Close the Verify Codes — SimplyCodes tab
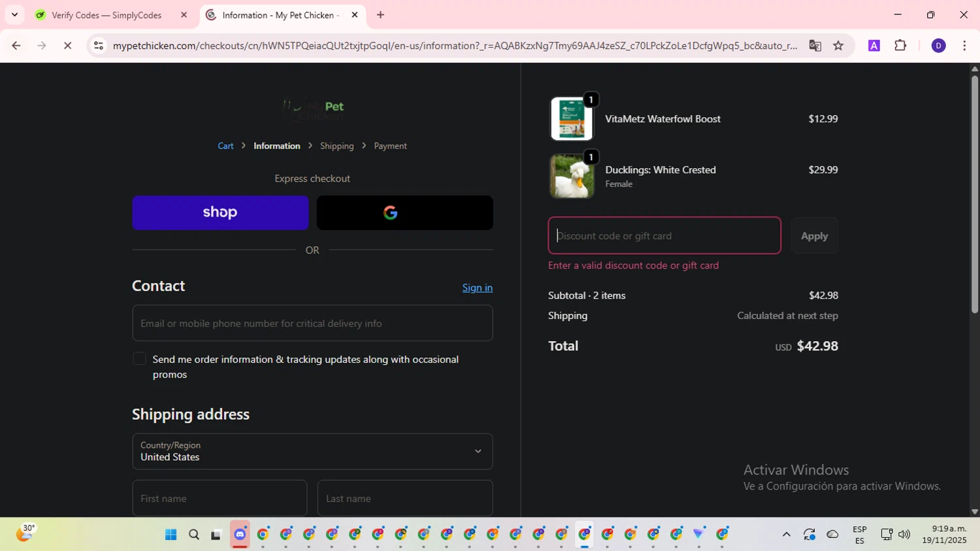Viewport: 980px width, 551px height. coord(184,15)
